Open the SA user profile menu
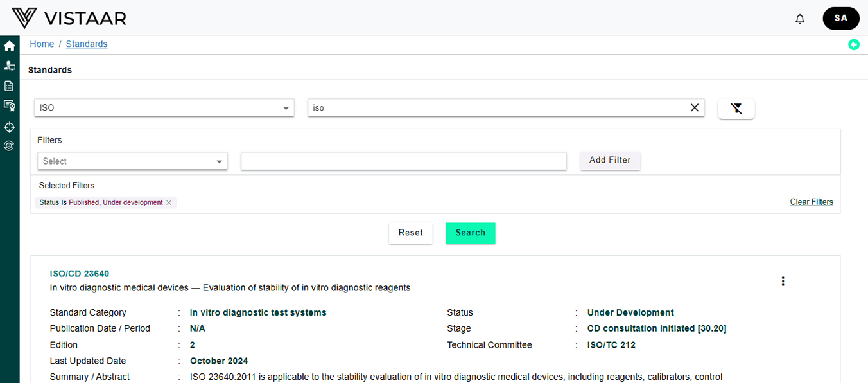The image size is (868, 383). click(x=840, y=19)
